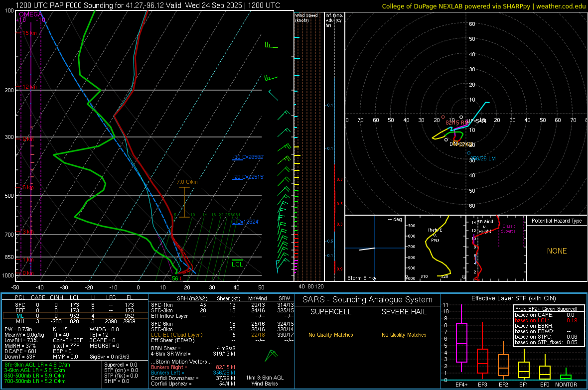Click the NONE hazard type value
The image size is (588, 390).
point(557,251)
